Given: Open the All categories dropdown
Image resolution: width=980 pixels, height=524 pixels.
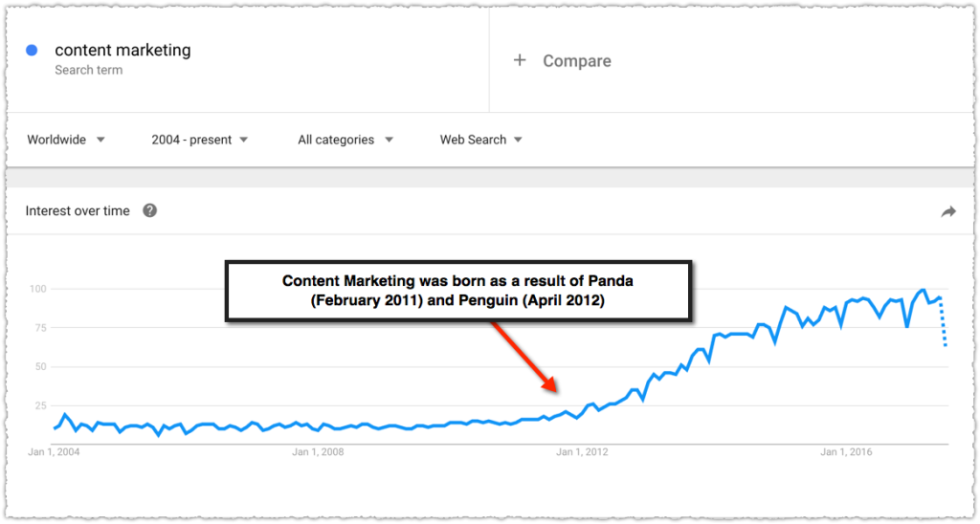Looking at the screenshot, I should [x=345, y=140].
